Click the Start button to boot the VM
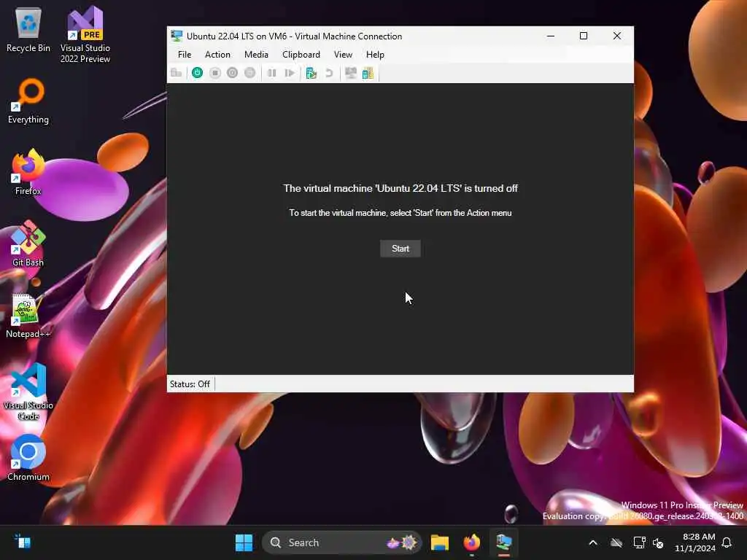The image size is (747, 560). [x=400, y=249]
